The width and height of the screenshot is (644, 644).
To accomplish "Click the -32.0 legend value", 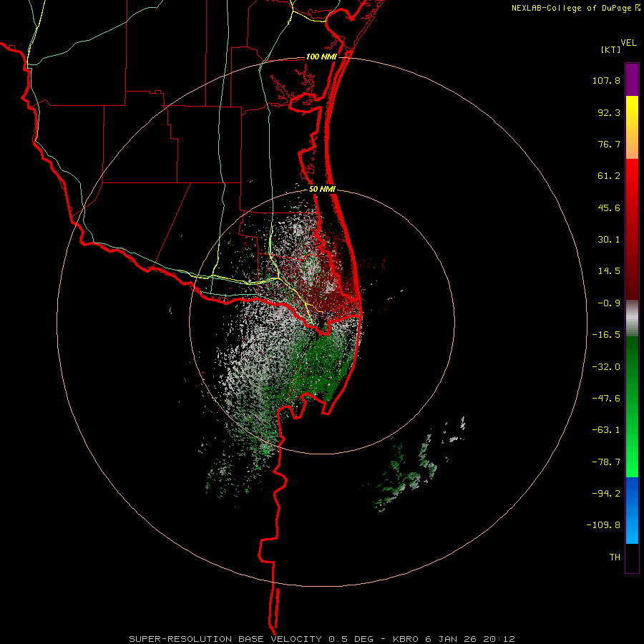I will 606,367.
